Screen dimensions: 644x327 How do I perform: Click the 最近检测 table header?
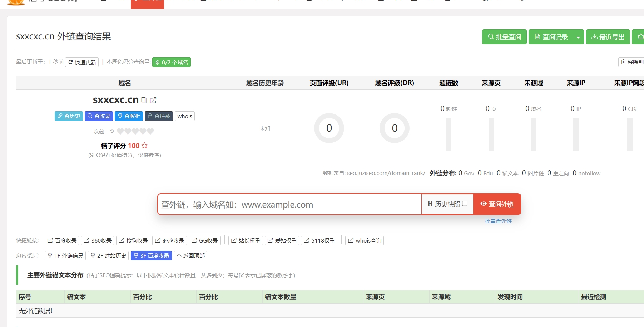point(594,297)
